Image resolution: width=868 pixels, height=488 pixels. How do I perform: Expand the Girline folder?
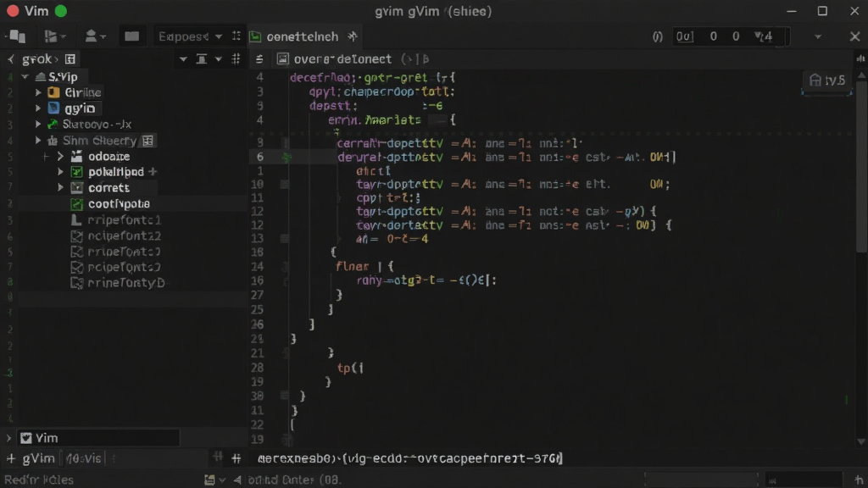click(38, 92)
